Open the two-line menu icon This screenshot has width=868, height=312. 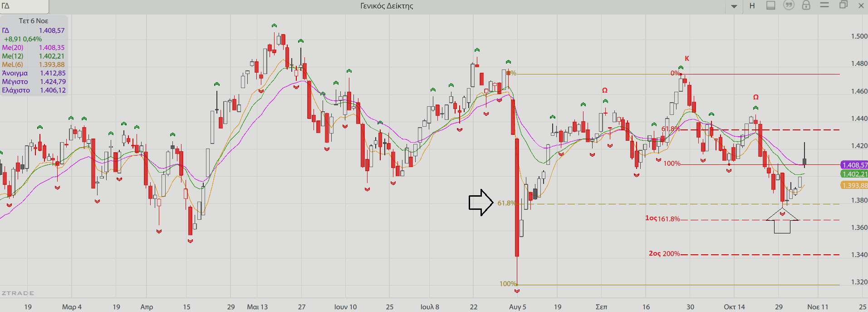824,5
